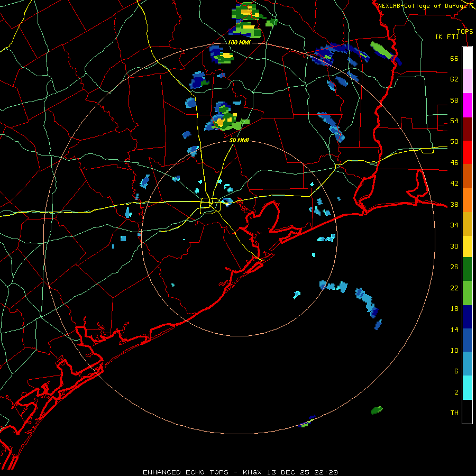476x476 pixels.
Task: Click the NEXLAB-College of DuPage label
Action: 422,6
